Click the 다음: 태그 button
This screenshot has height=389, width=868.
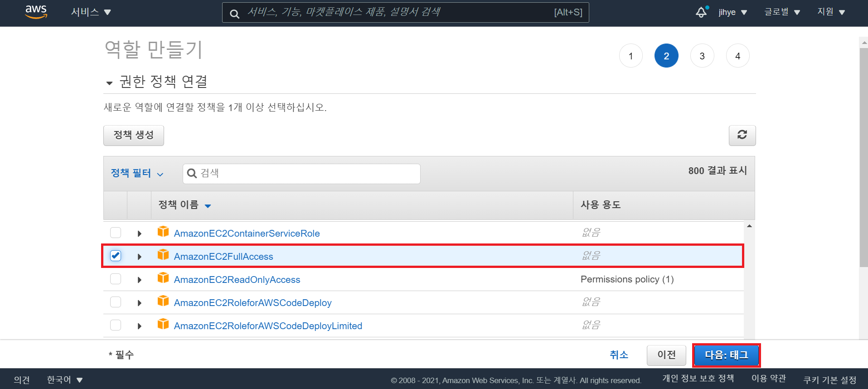pos(727,355)
